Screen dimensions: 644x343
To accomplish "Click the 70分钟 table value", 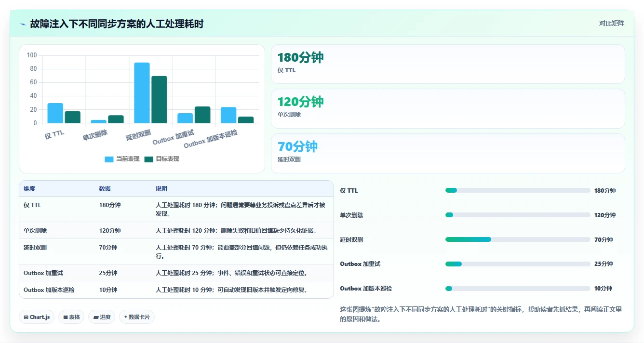I will click(108, 248).
